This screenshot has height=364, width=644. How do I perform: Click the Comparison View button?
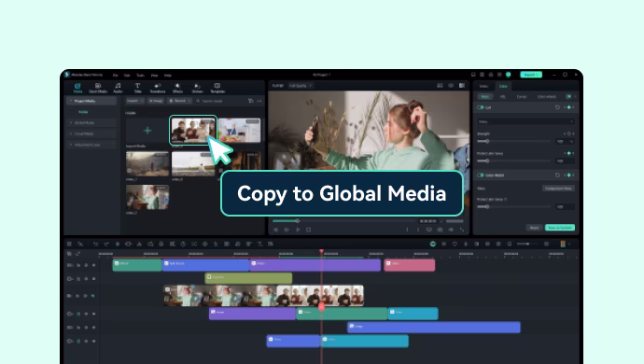558,189
